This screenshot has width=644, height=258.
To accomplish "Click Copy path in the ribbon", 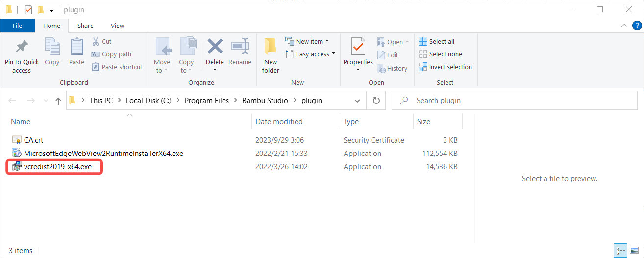I will pyautogui.click(x=111, y=54).
